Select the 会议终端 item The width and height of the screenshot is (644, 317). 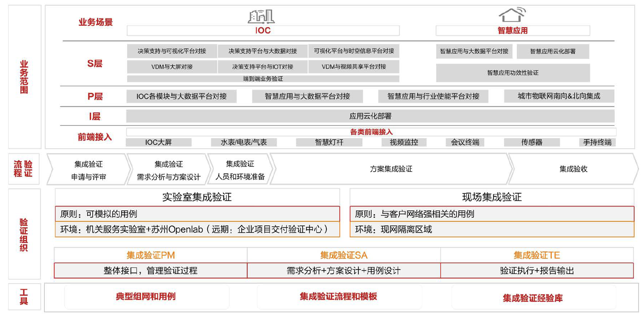[465, 142]
